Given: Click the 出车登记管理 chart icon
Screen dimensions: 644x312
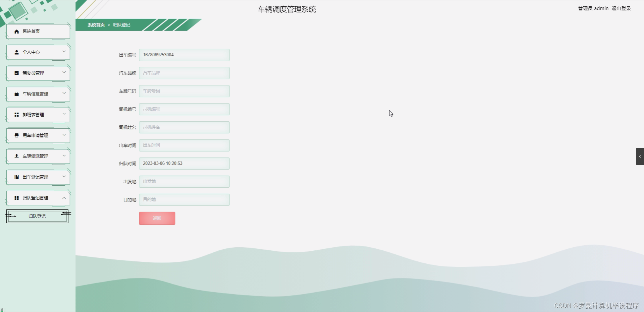Looking at the screenshot, I should pyautogui.click(x=17, y=177).
